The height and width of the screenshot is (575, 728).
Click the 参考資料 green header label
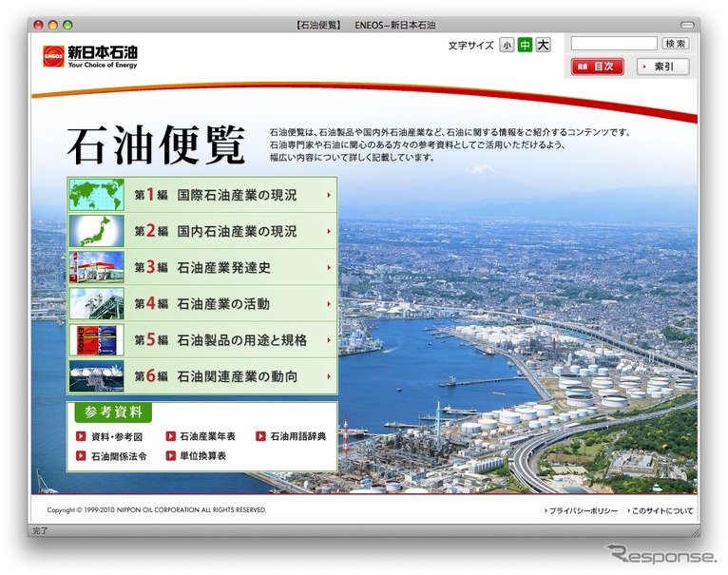coord(113,412)
